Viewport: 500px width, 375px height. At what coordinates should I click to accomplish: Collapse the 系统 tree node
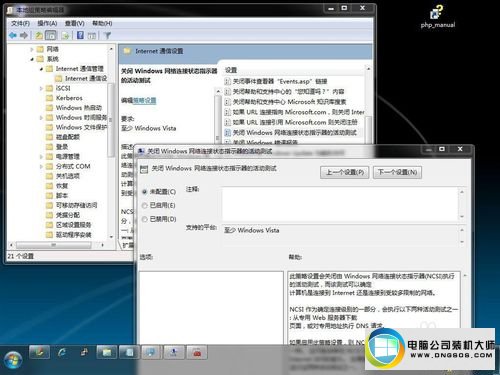32,59
